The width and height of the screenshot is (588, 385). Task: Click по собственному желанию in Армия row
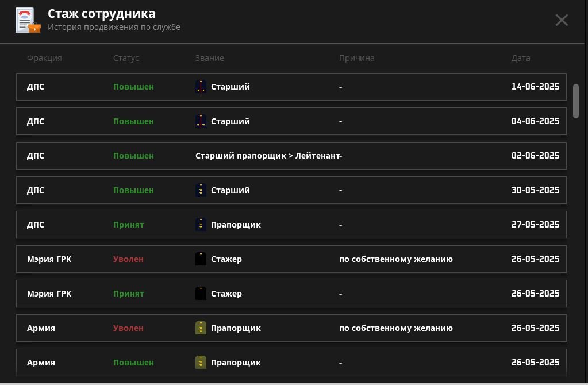[395, 328]
